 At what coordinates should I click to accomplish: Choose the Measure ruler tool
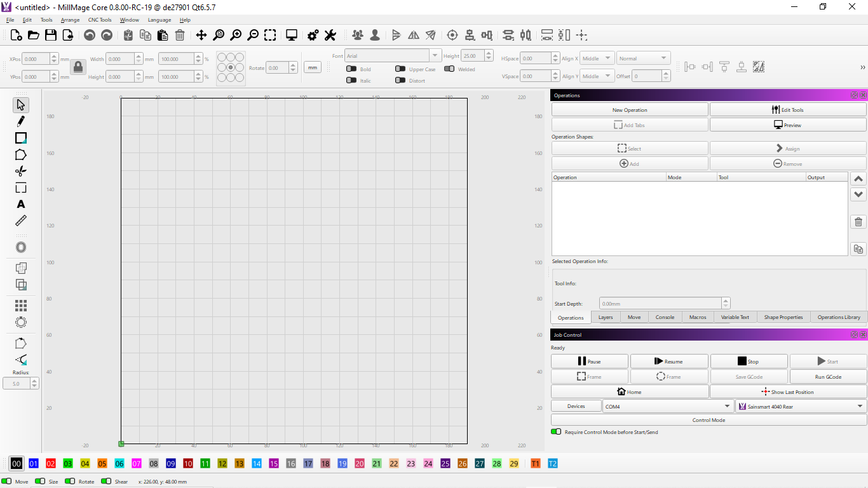point(21,220)
